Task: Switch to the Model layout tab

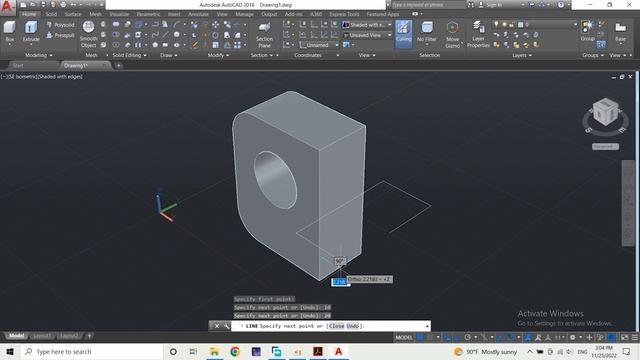Action: [x=17, y=336]
